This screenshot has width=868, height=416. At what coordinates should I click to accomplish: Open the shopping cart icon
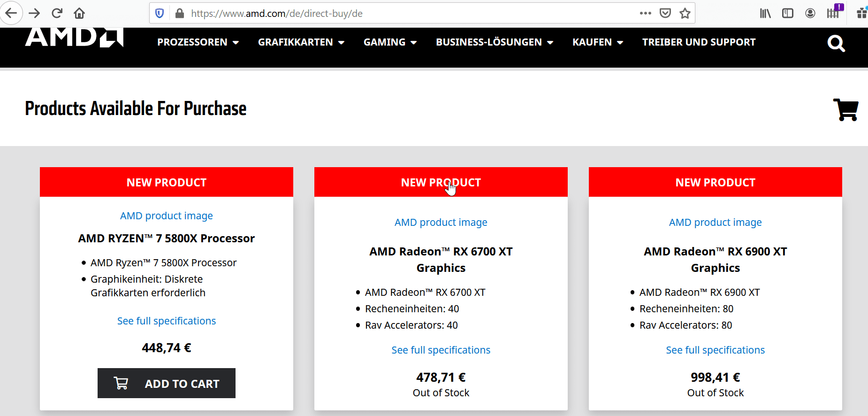click(845, 109)
